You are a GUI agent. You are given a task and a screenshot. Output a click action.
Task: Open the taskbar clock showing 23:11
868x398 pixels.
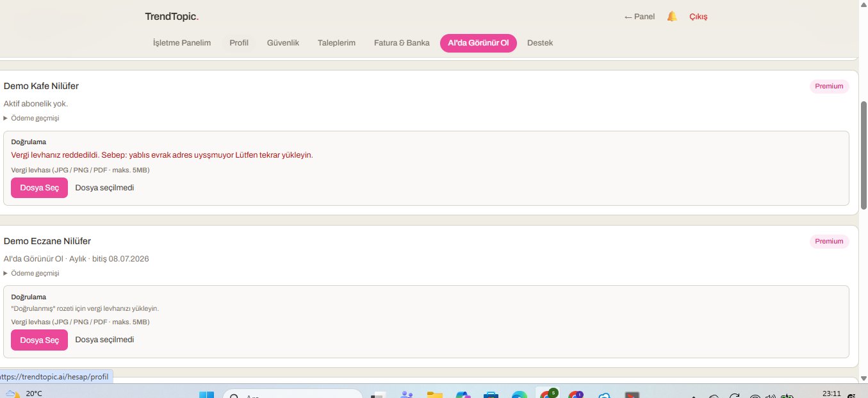point(831,394)
